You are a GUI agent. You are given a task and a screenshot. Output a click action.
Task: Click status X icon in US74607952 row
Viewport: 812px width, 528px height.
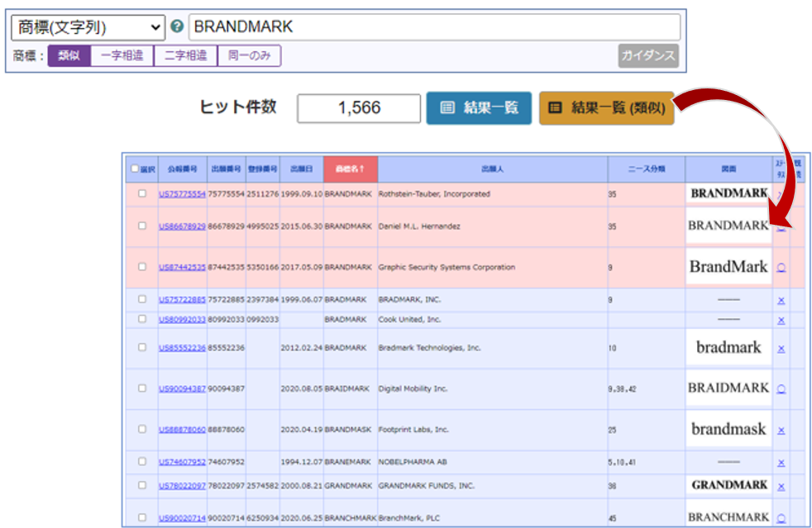coord(781,463)
